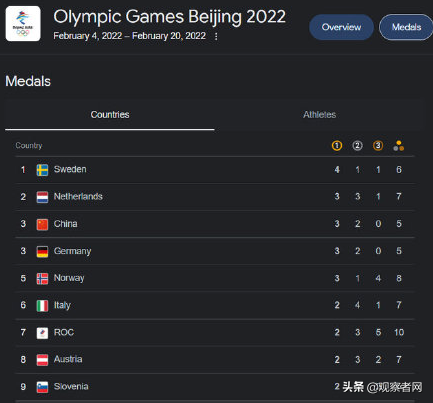This screenshot has width=433, height=403.
Task: Click the total medals column icon
Action: (399, 146)
